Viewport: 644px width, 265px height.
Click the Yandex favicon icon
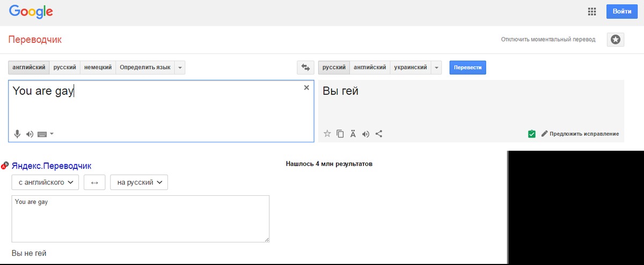[5, 166]
